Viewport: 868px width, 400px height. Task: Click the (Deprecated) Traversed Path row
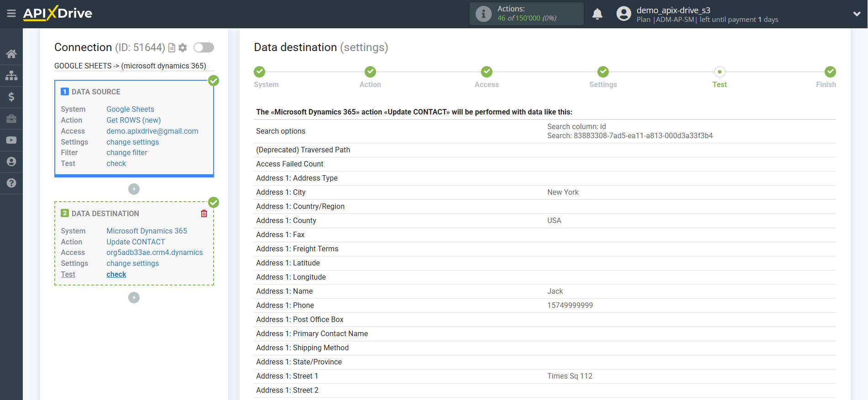[x=545, y=150]
